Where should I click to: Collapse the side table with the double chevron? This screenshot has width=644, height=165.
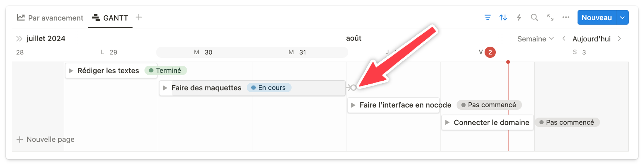(19, 38)
